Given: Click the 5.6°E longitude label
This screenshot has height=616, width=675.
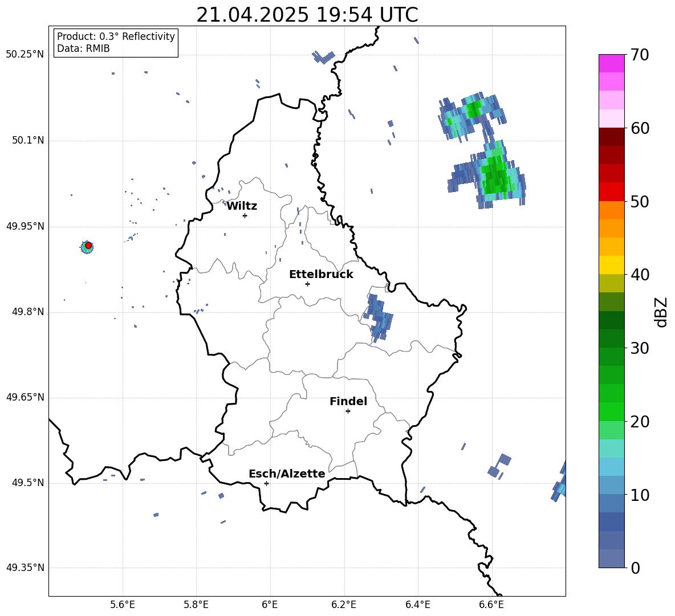Looking at the screenshot, I should click(x=123, y=605).
